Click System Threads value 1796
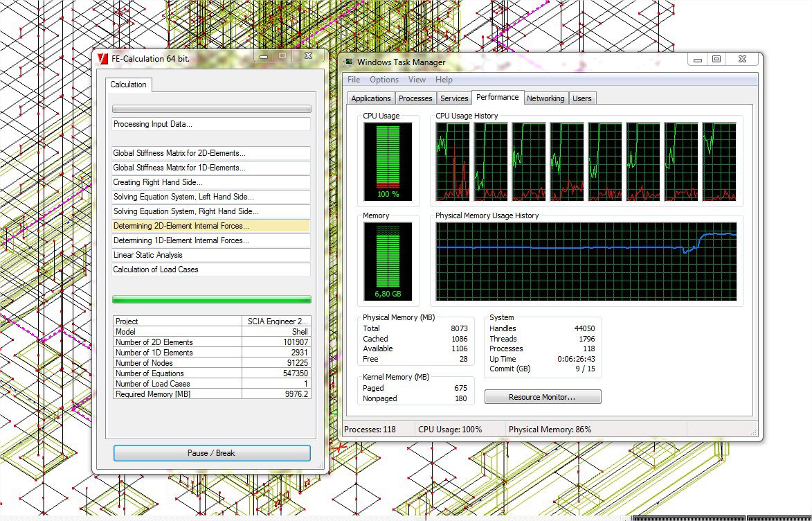This screenshot has height=521, width=812. pos(587,339)
